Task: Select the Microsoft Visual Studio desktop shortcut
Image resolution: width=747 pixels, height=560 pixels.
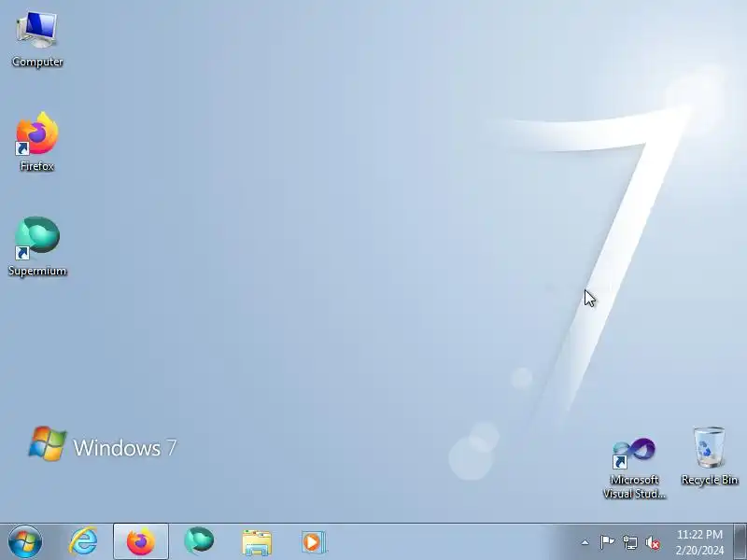Action: [634, 469]
